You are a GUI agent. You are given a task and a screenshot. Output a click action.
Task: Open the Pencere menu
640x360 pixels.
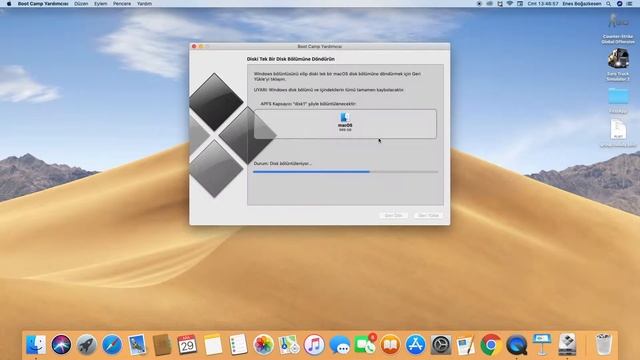[x=122, y=3]
